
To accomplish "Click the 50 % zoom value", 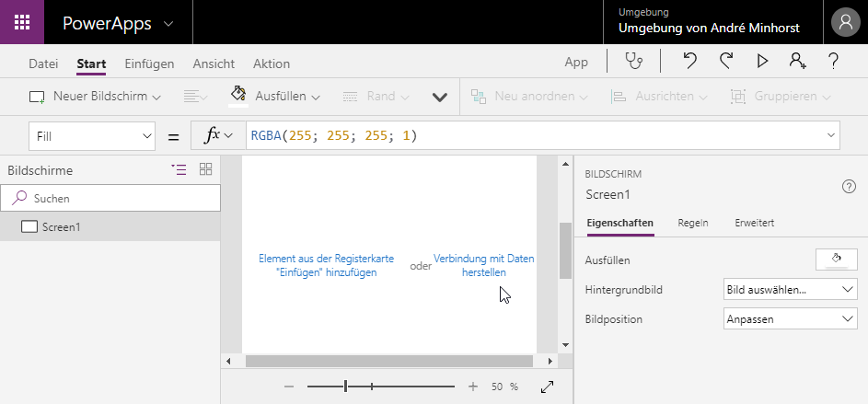I will pyautogui.click(x=504, y=387).
